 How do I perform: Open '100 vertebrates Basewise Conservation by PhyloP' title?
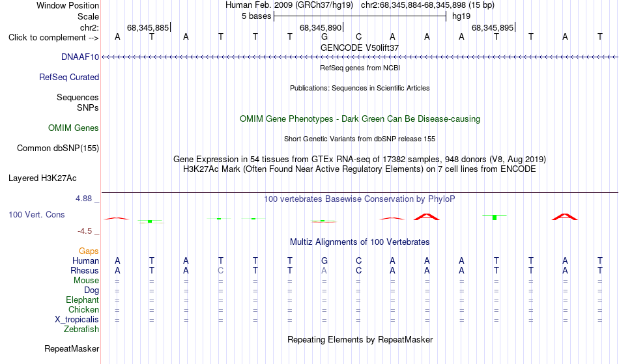pos(360,199)
